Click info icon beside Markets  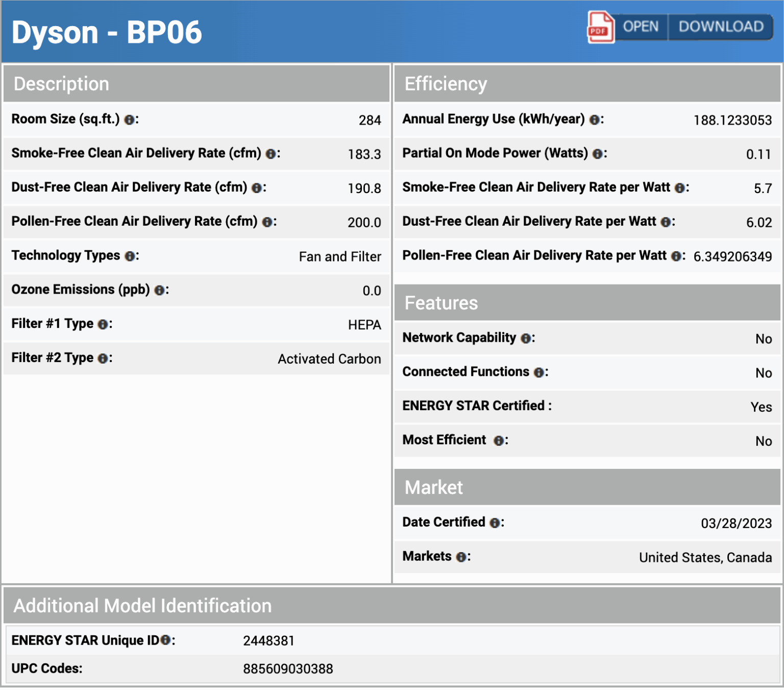(461, 557)
